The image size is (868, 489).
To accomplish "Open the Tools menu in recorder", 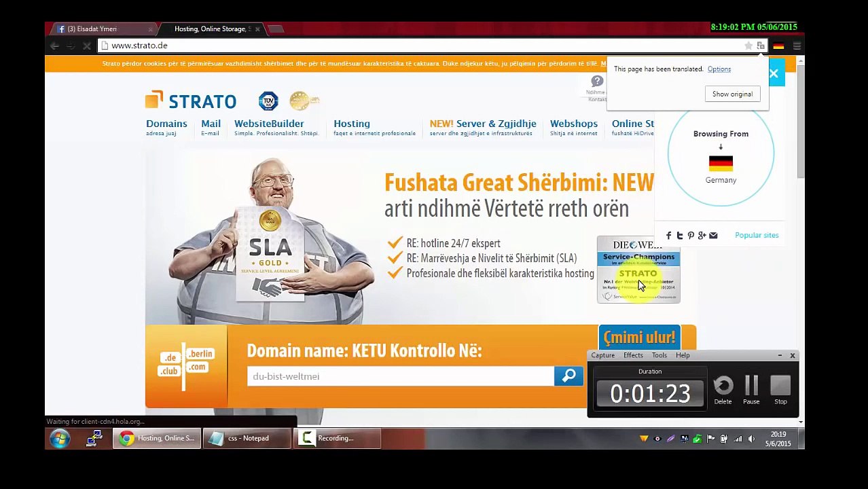I will (659, 355).
